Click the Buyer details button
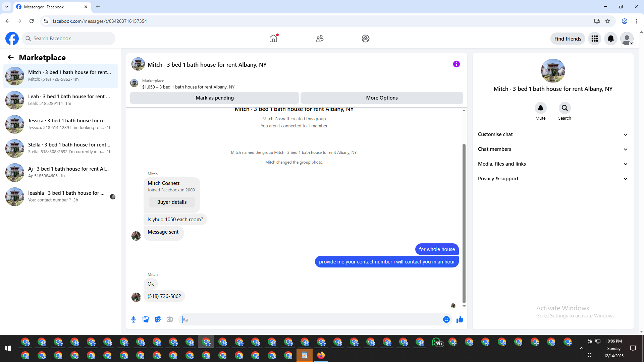Viewport: 644px width, 362px height. click(x=172, y=202)
